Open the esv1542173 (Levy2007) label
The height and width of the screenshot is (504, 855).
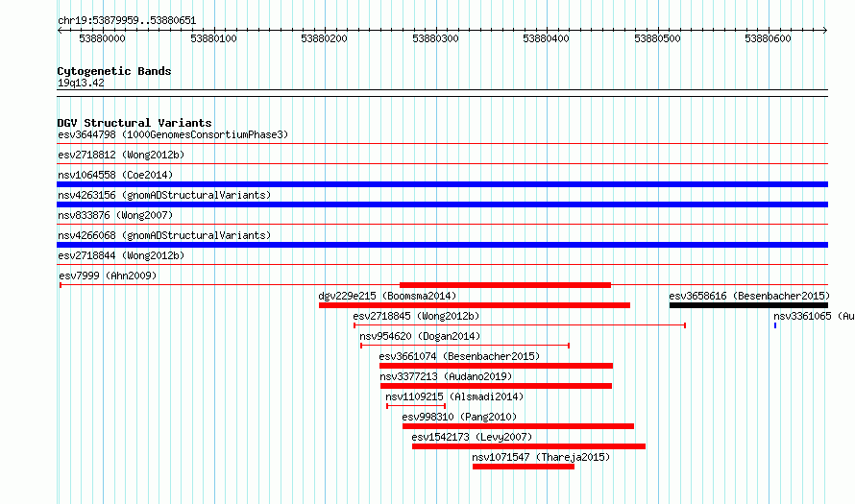pyautogui.click(x=472, y=437)
